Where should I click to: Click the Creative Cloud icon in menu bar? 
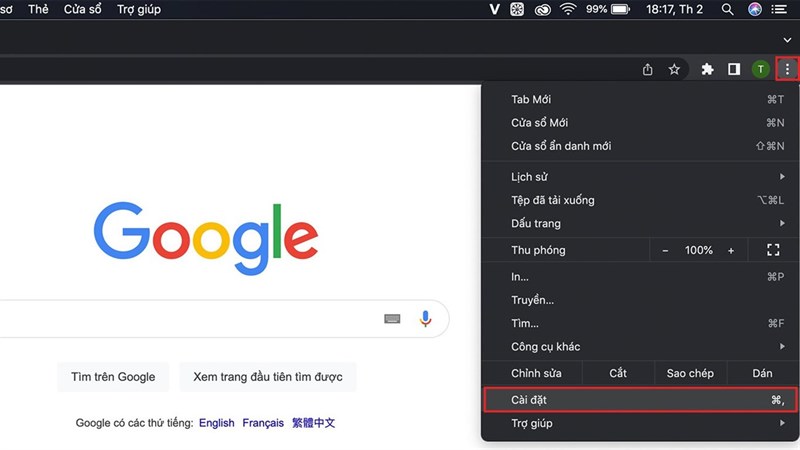point(542,10)
